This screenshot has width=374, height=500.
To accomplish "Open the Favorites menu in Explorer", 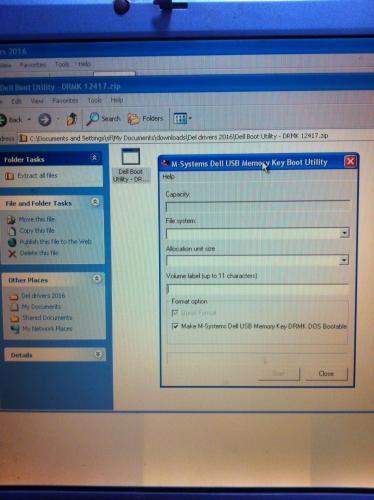I will (65, 100).
